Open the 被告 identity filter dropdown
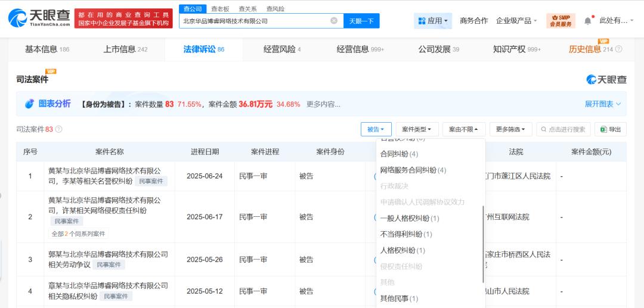The width and height of the screenshot is (644, 308). coord(376,129)
